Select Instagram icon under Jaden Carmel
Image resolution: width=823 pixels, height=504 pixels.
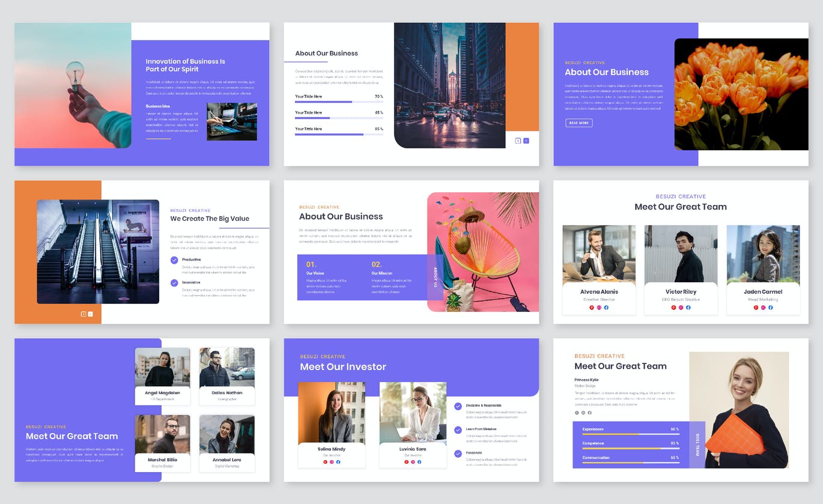pos(763,308)
